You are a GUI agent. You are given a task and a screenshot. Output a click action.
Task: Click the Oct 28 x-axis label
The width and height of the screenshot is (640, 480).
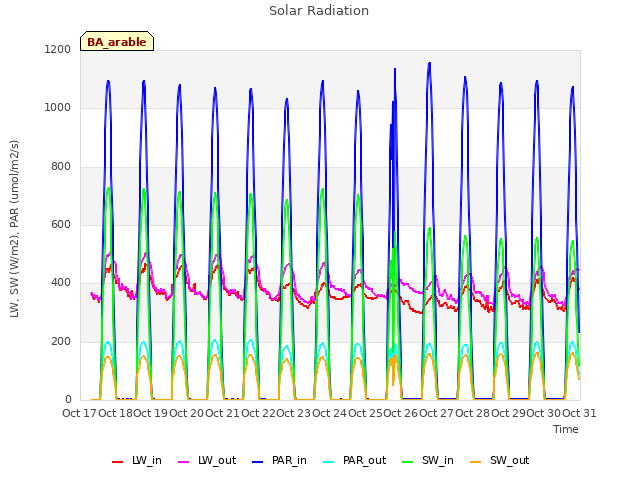pos(473,413)
